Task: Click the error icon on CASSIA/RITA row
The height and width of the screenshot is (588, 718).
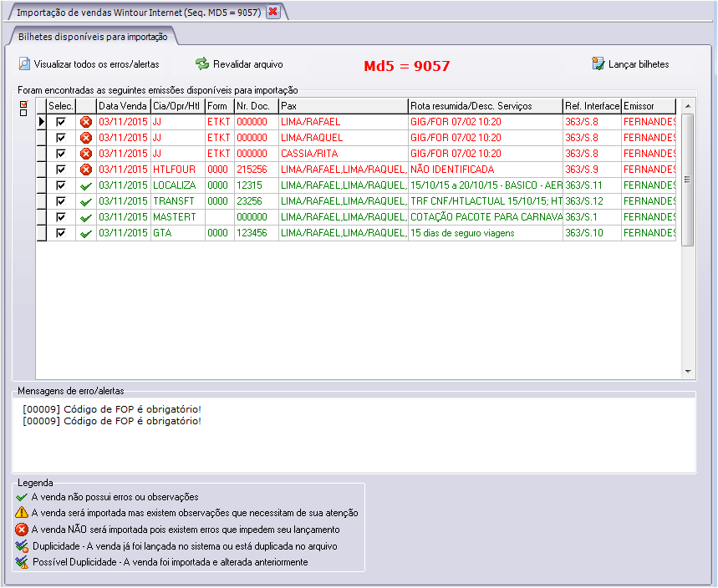Action: [85, 154]
